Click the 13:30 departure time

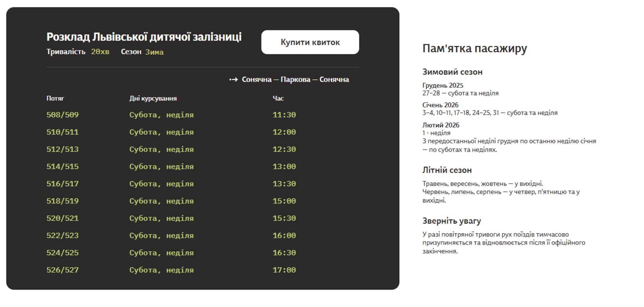click(284, 184)
